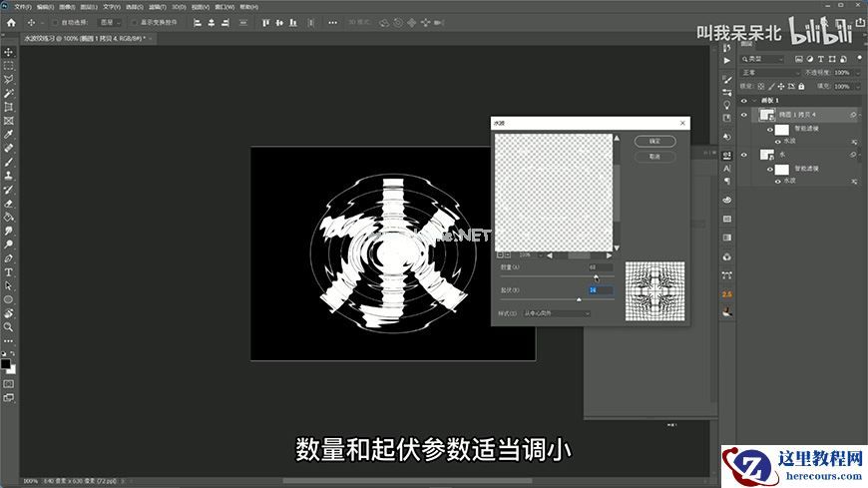
Task: Click the align left edges icon
Action: click(x=198, y=23)
